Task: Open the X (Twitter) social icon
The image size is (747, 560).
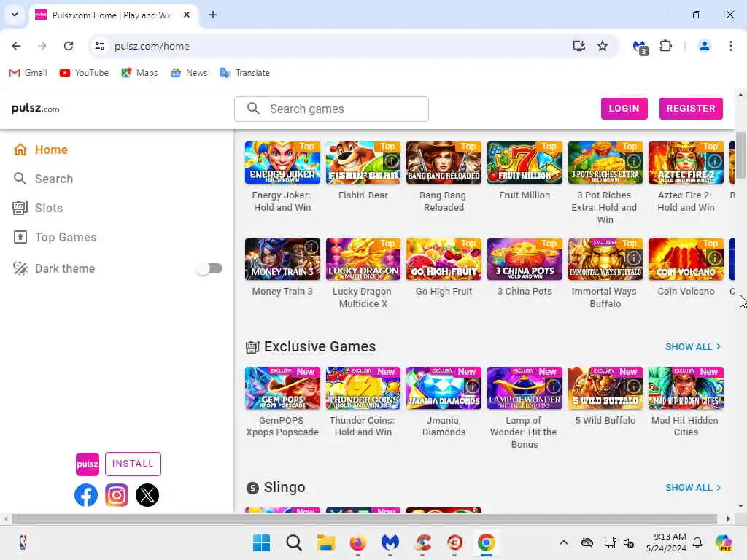Action: (x=147, y=495)
